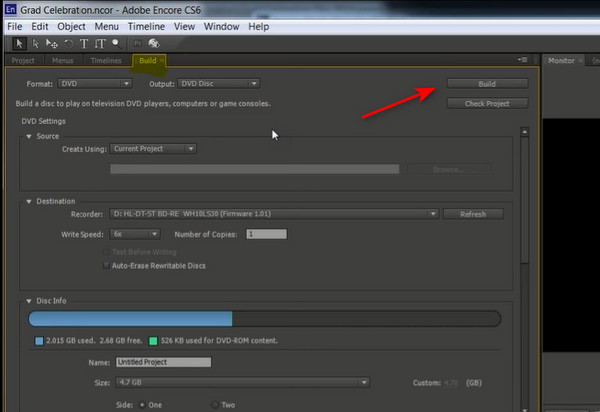
Task: Open the Format DVD dropdown
Action: (95, 83)
